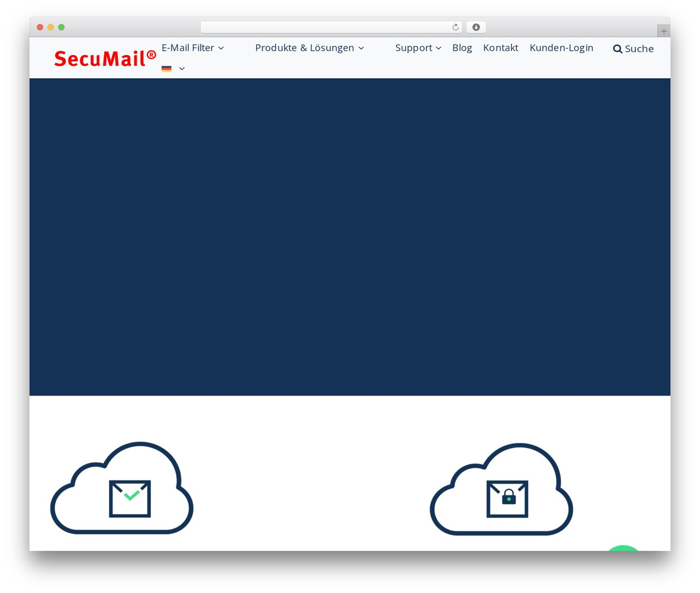Viewport: 700px width, 593px height.
Task: Minimize window using the yellow dot
Action: pos(50,27)
